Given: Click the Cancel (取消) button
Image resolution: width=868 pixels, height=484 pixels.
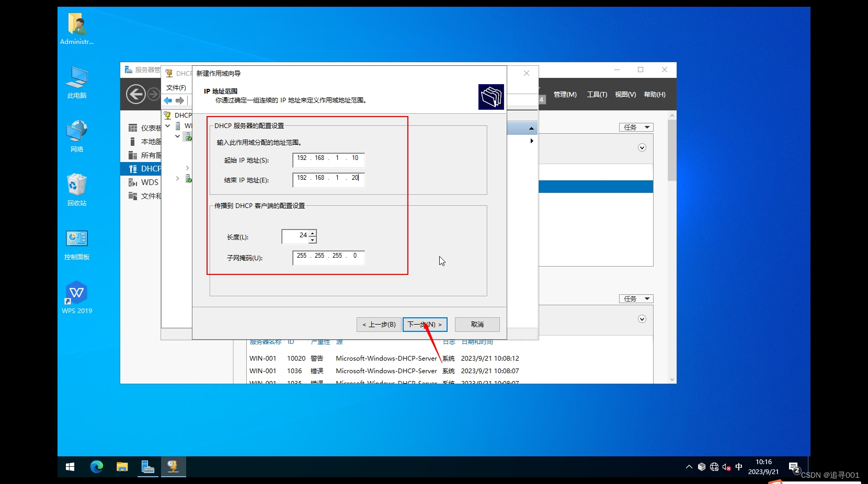Looking at the screenshot, I should [x=477, y=325].
